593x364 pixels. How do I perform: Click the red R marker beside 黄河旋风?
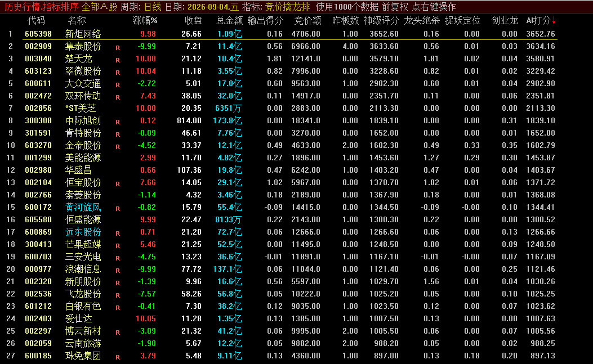[118, 209]
